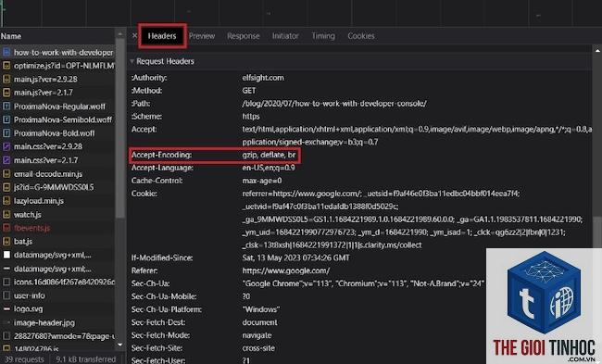The width and height of the screenshot is (602, 364).
Task: Select email-decode.min.js request name
Action: click(x=48, y=174)
